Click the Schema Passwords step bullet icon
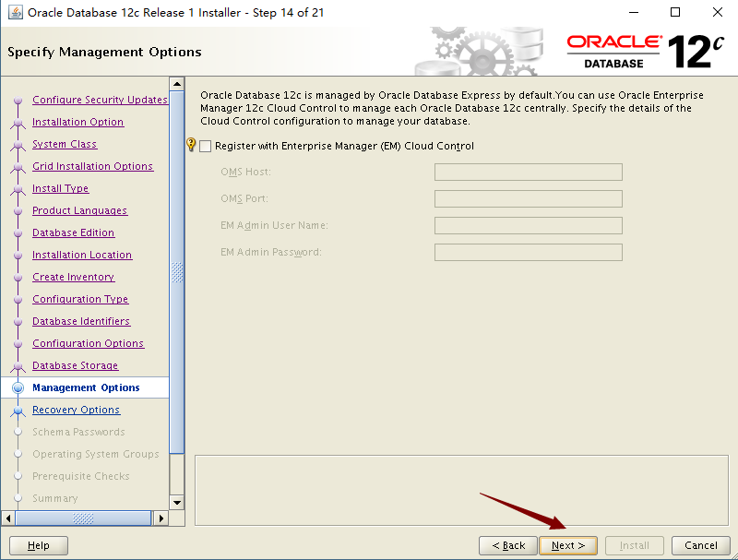Screen dimensions: 738x560 [x=18, y=432]
